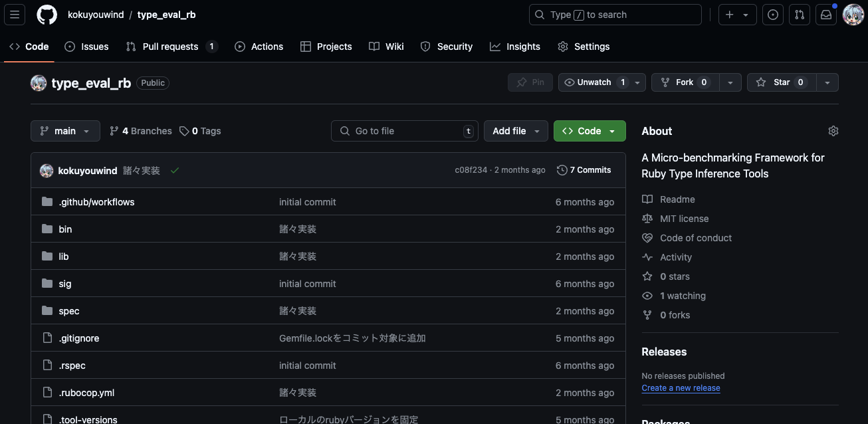Viewport: 868px width, 424px height.
Task: Jump to Readme section
Action: click(668, 199)
